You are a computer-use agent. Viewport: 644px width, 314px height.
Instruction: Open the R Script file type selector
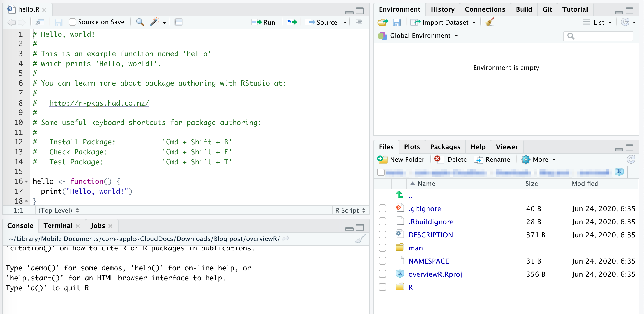[x=350, y=210]
